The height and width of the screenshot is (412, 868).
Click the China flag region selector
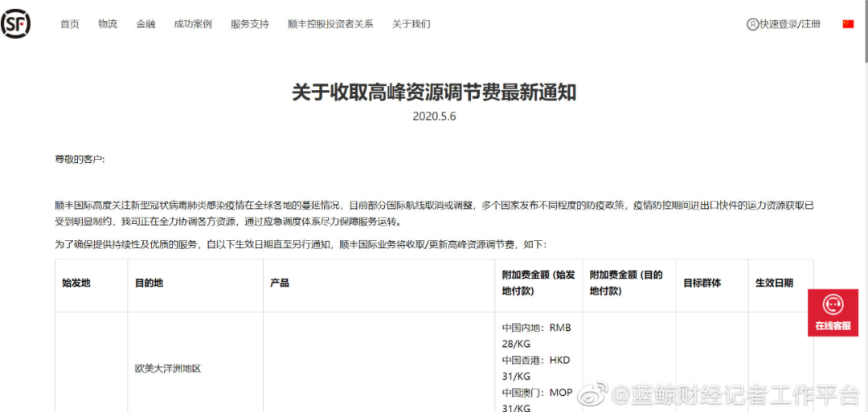click(x=848, y=24)
